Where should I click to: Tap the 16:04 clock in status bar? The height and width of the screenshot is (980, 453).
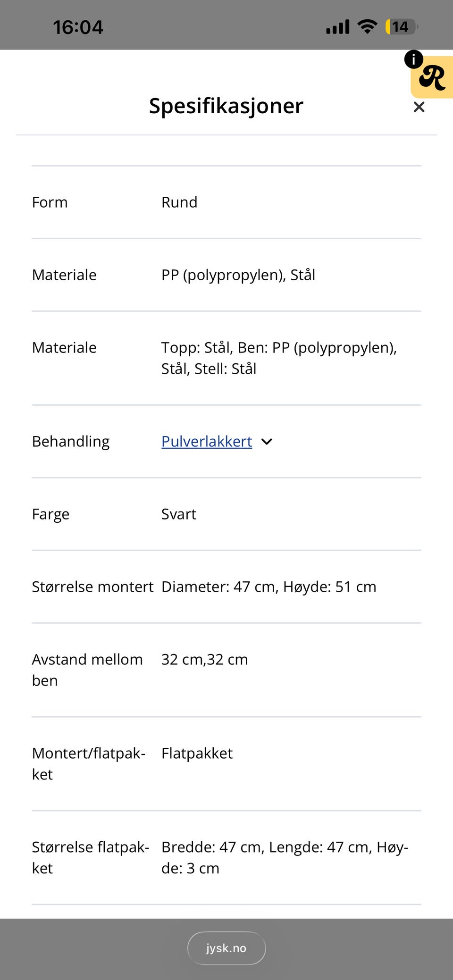click(78, 27)
